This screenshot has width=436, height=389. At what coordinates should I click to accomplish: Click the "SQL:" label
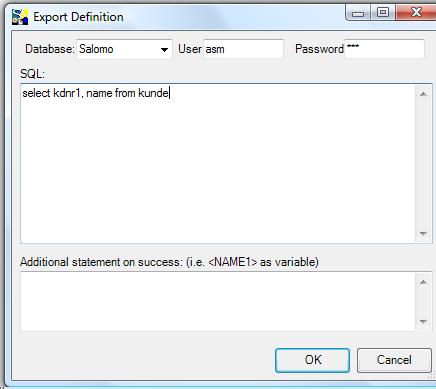click(32, 74)
